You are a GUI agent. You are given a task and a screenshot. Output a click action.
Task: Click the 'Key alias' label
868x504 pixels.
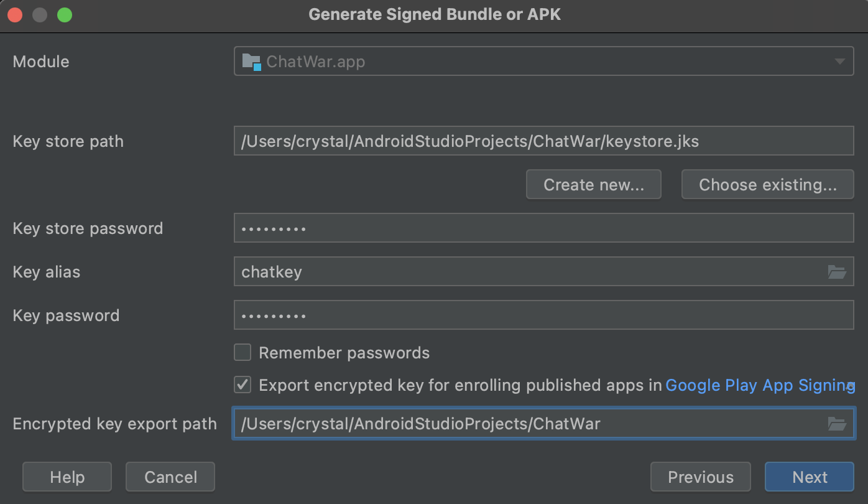tap(47, 272)
